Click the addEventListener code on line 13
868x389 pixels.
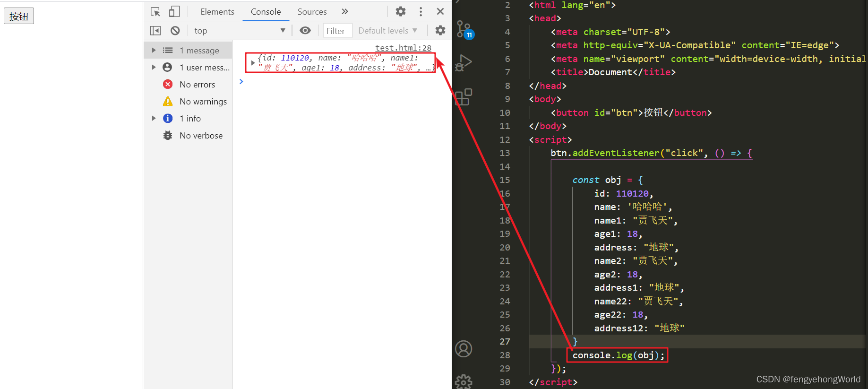click(x=651, y=153)
